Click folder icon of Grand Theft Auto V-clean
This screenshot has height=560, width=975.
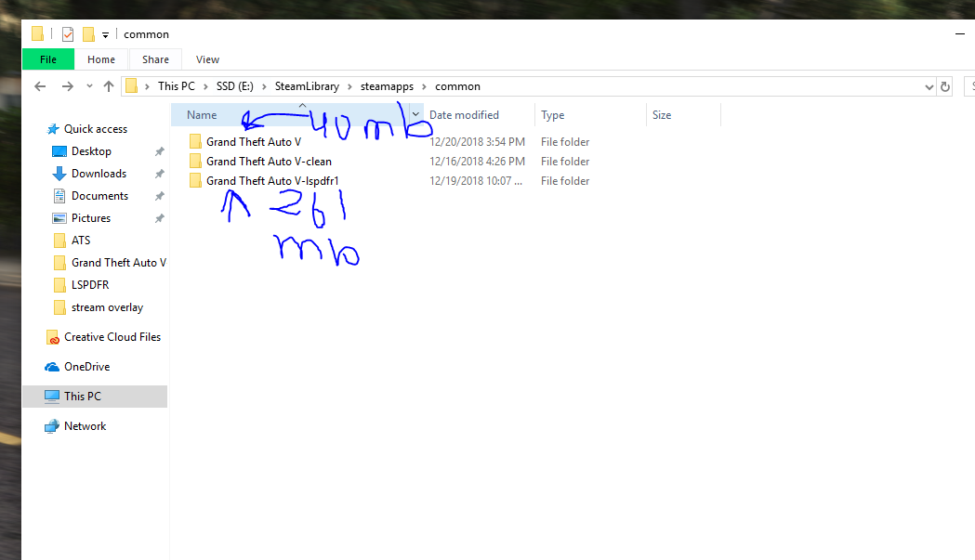[x=195, y=162]
